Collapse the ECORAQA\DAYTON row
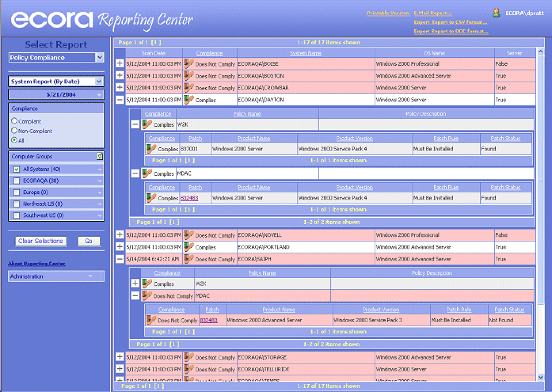552x392 pixels. tap(120, 100)
